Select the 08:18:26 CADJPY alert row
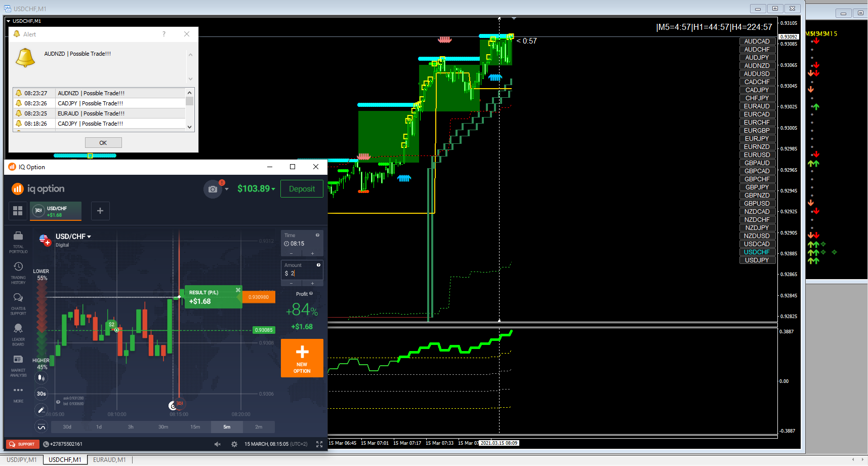The height and width of the screenshot is (466, 868). tap(100, 124)
